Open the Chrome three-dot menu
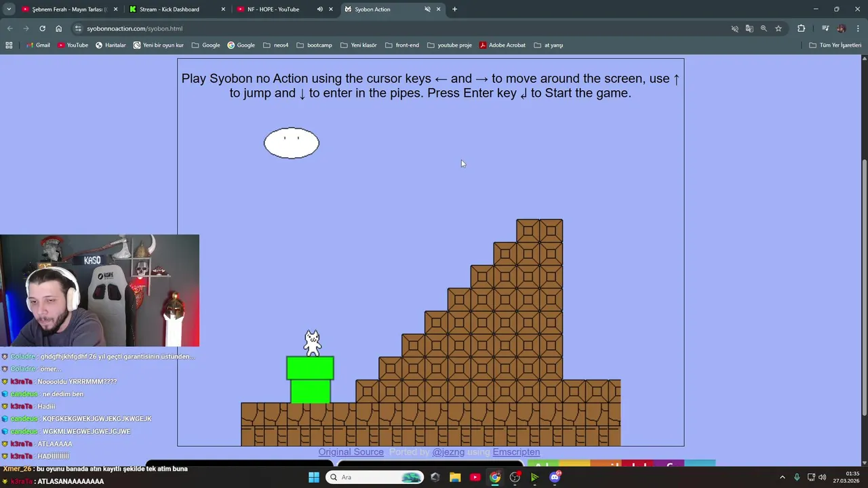Viewport: 868px width, 488px height. [859, 28]
